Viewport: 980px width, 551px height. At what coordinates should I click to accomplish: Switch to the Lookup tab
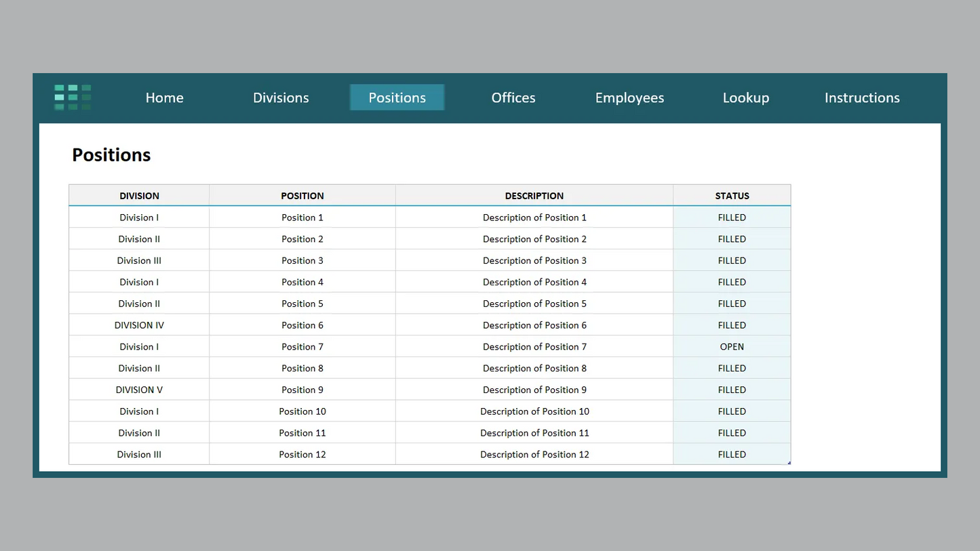[745, 98]
